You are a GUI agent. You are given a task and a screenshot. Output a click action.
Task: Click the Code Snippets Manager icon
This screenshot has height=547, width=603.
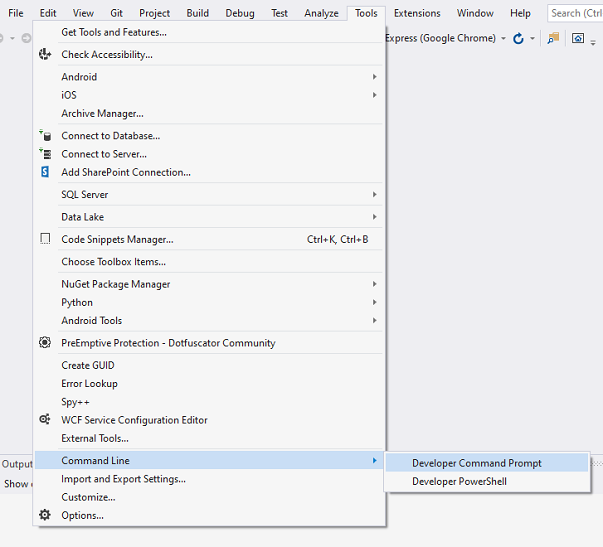point(45,239)
